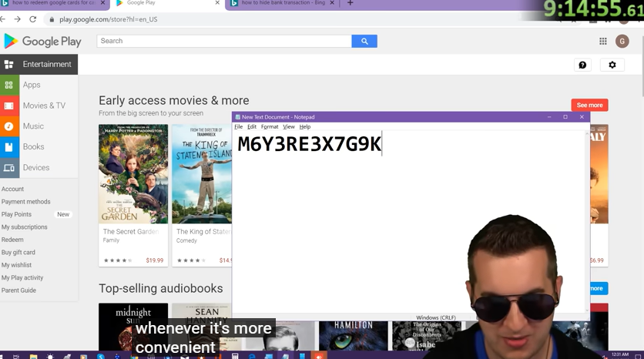Click the blue search magnifier button

point(364,41)
